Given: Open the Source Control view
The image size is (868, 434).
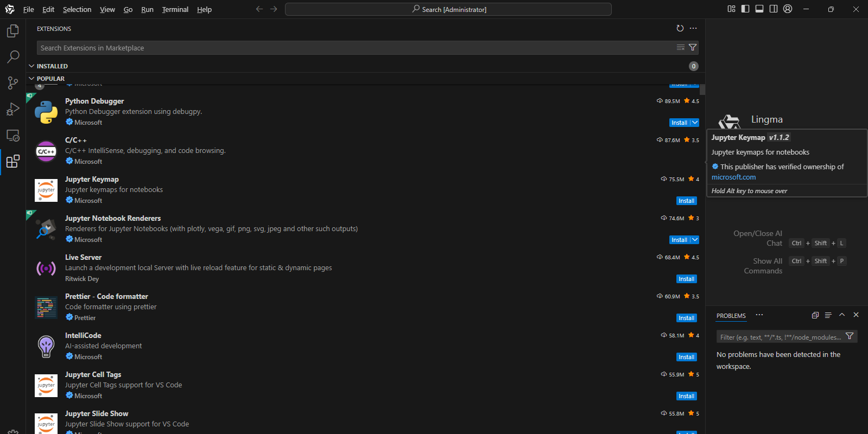Looking at the screenshot, I should pos(13,82).
